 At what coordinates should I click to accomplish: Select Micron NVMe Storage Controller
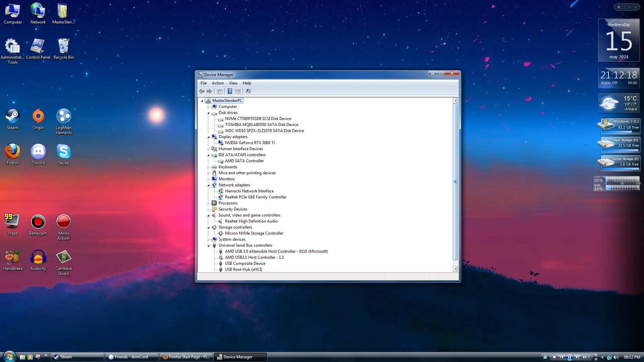pyautogui.click(x=254, y=233)
